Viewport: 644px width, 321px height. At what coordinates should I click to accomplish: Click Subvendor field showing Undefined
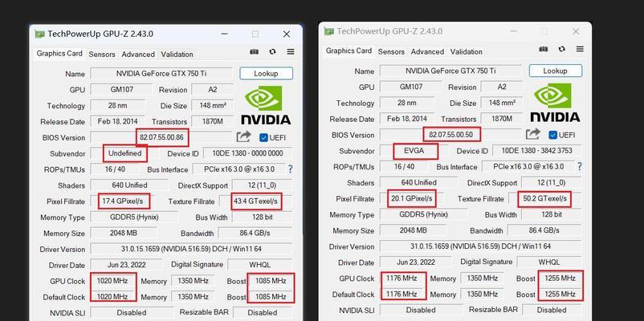[x=124, y=153]
